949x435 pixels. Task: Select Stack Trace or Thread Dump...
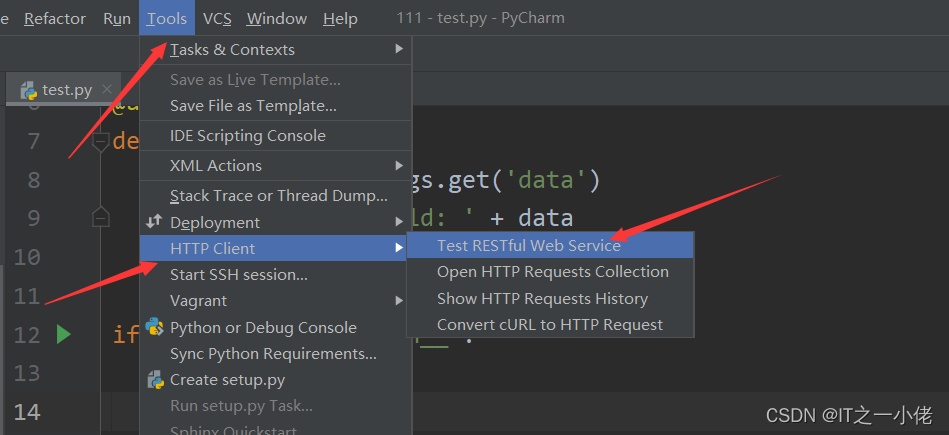[x=276, y=195]
